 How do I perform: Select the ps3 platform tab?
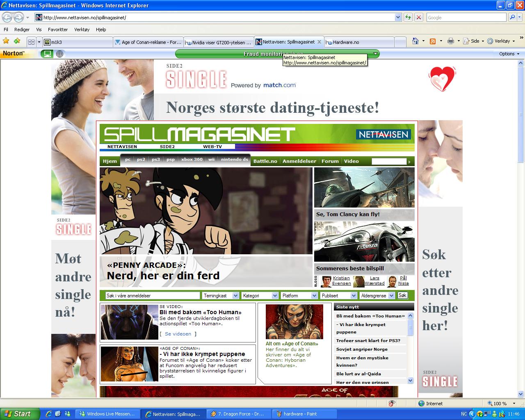(x=156, y=160)
